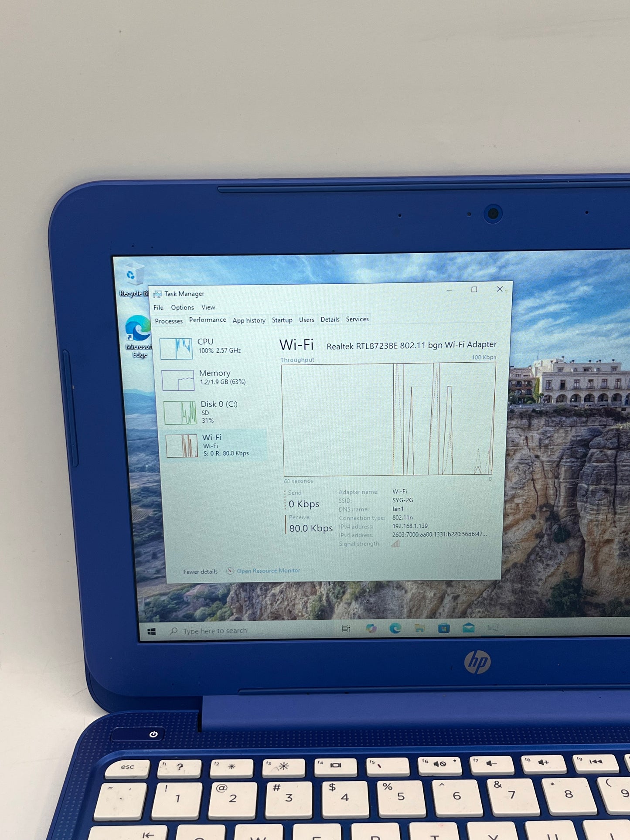Click the IPv4 address 192.168.1.139
The width and height of the screenshot is (630, 840).
pyautogui.click(x=410, y=526)
